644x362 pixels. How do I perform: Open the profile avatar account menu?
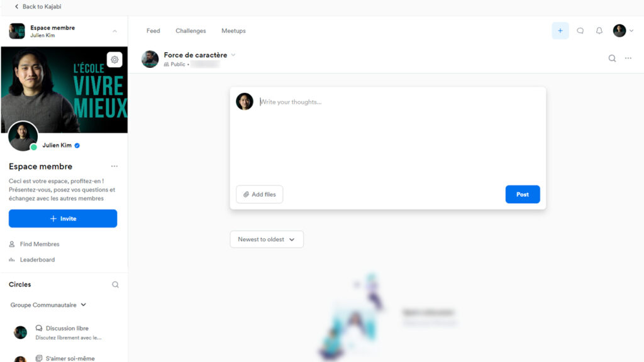coord(623,31)
